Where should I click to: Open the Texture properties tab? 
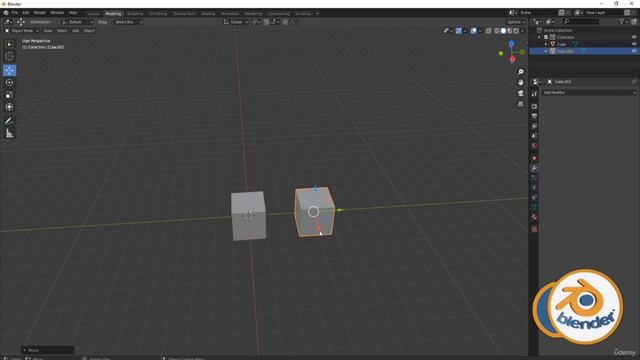pyautogui.click(x=534, y=229)
